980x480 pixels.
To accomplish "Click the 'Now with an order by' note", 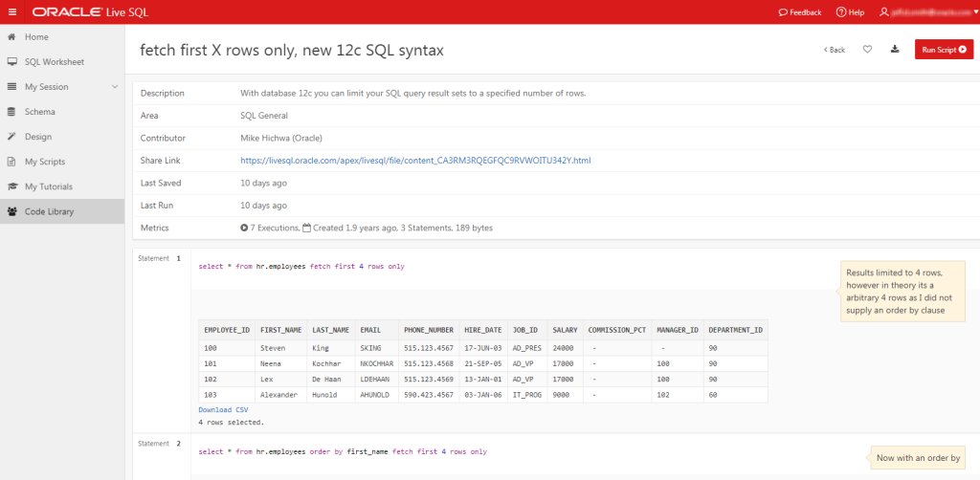I will click(x=918, y=457).
